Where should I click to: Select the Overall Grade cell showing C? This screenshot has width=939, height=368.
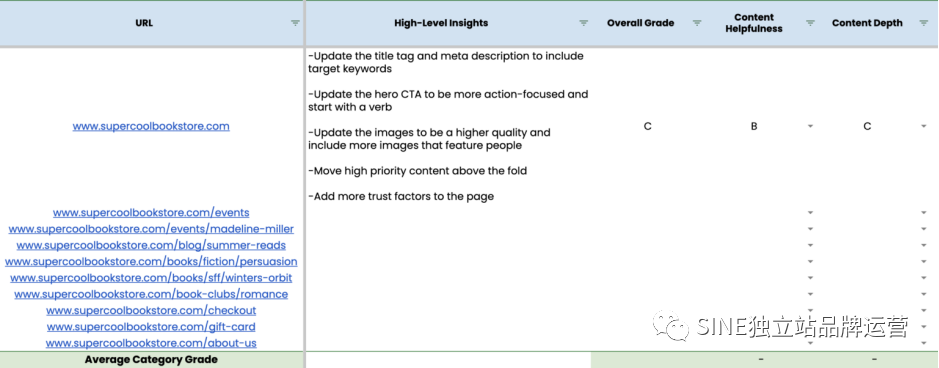(x=647, y=126)
